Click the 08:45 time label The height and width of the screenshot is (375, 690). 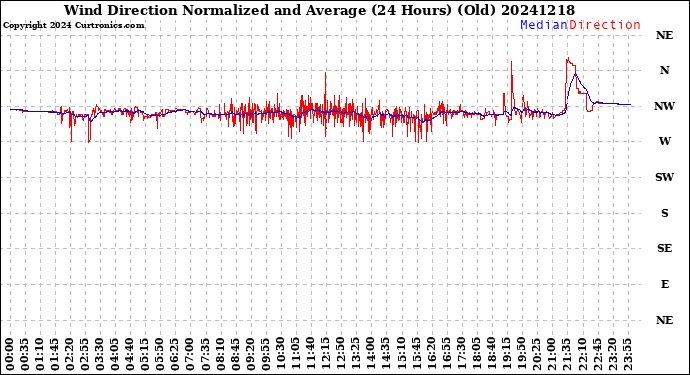point(236,355)
